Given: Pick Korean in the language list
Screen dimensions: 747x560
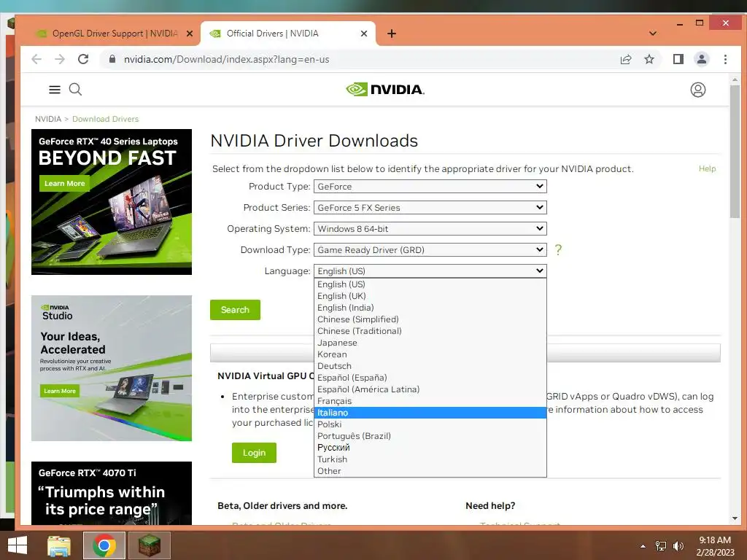Looking at the screenshot, I should coord(430,354).
